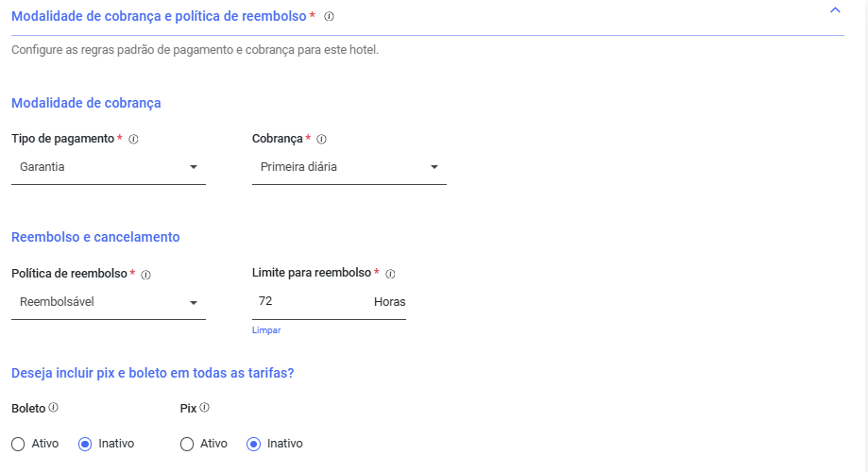This screenshot has width=868, height=472.
Task: Open Cobrança dropdown showing Primeira diária
Action: (x=349, y=167)
